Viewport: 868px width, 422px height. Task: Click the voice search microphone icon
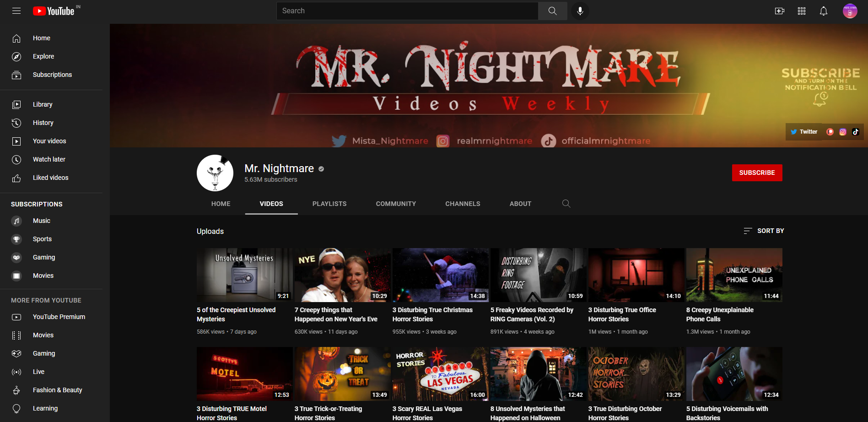[580, 11]
